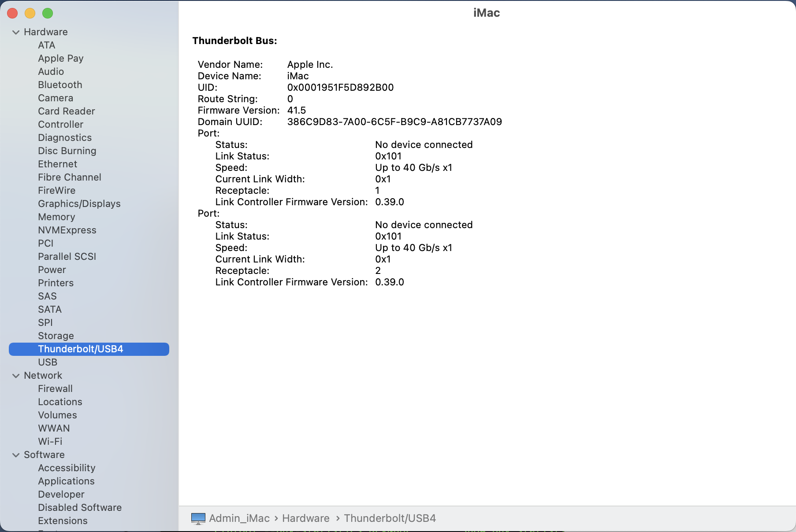The image size is (796, 532).
Task: Click the Vendor Name value Apple Inc.
Action: 310,65
